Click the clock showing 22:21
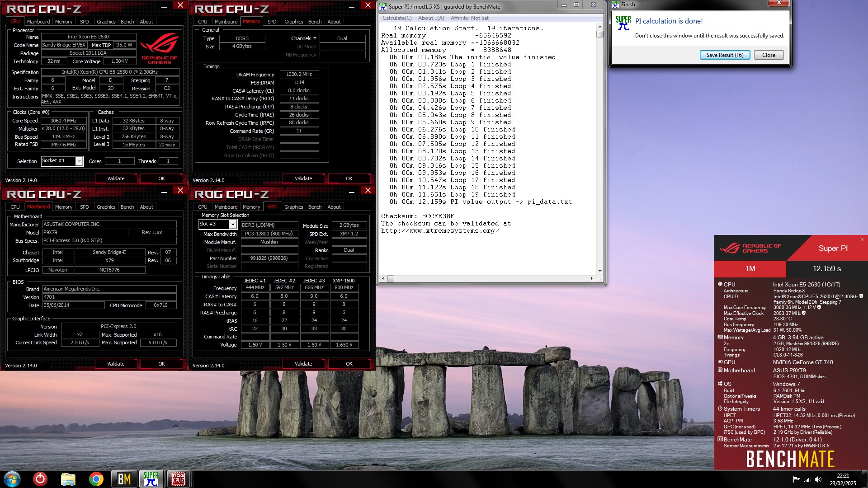The height and width of the screenshot is (488, 868). pyautogui.click(x=843, y=476)
